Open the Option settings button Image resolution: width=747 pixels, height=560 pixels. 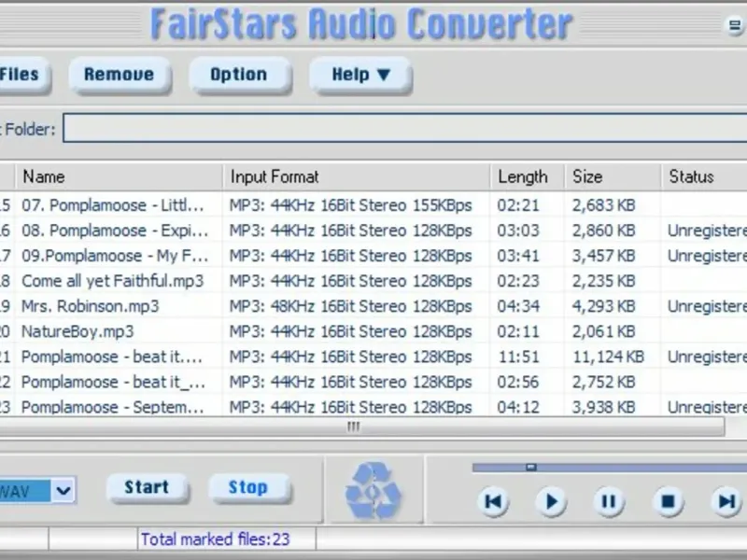point(239,75)
